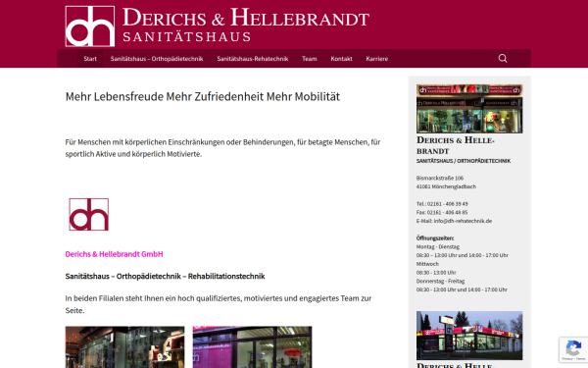588x368 pixels.
Task: Click the pink Derichs & Hellebrandt GmbH link
Action: click(114, 254)
